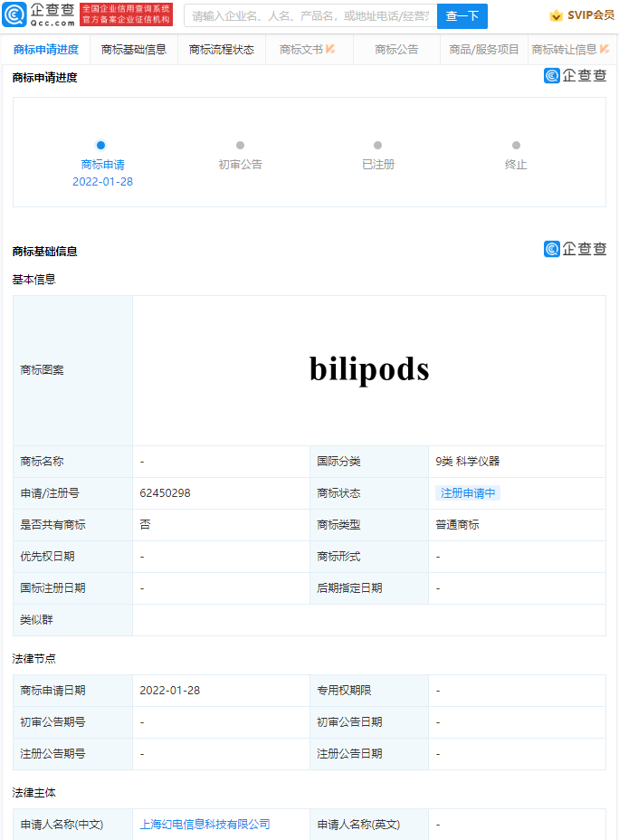Switch to the 商标申请进度 tab
The width and height of the screenshot is (619, 840).
(x=46, y=49)
